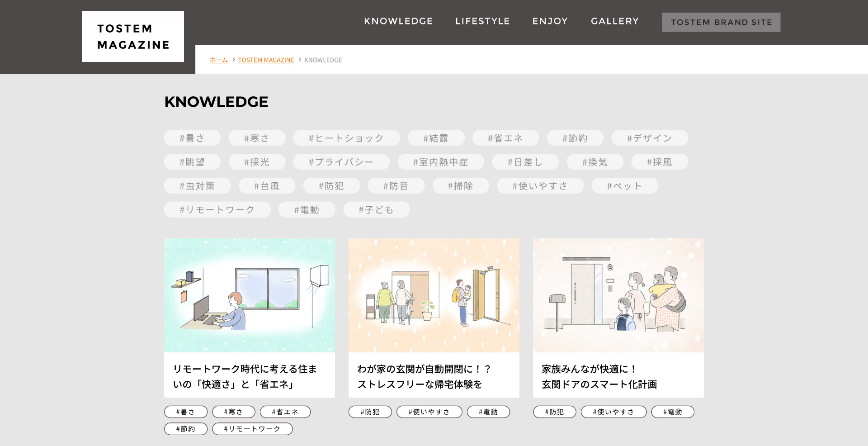Select the #プライバシー filter tag

click(341, 162)
